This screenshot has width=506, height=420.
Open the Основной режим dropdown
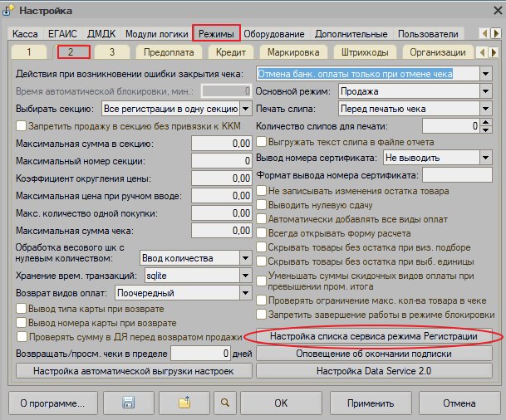(x=486, y=91)
